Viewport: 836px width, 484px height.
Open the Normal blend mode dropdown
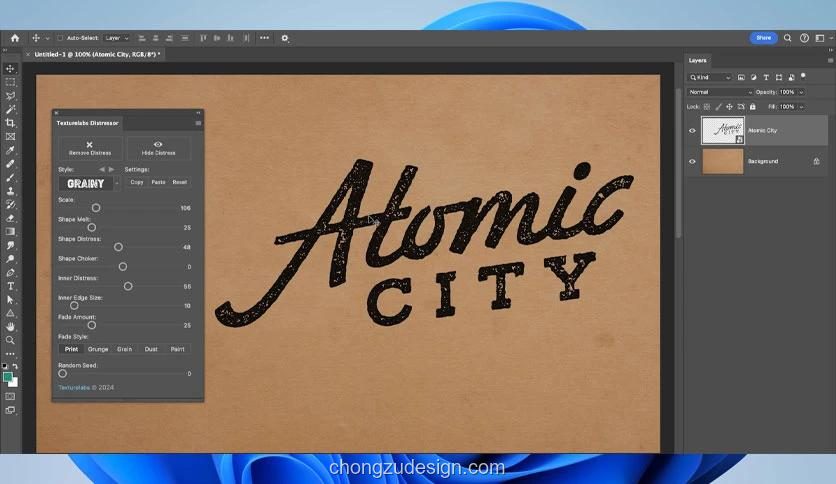click(720, 92)
